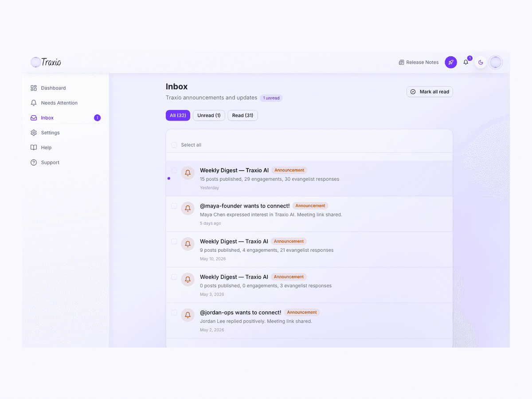Check the Select all checkbox
Viewport: 532px width, 399px height.
tap(174, 145)
